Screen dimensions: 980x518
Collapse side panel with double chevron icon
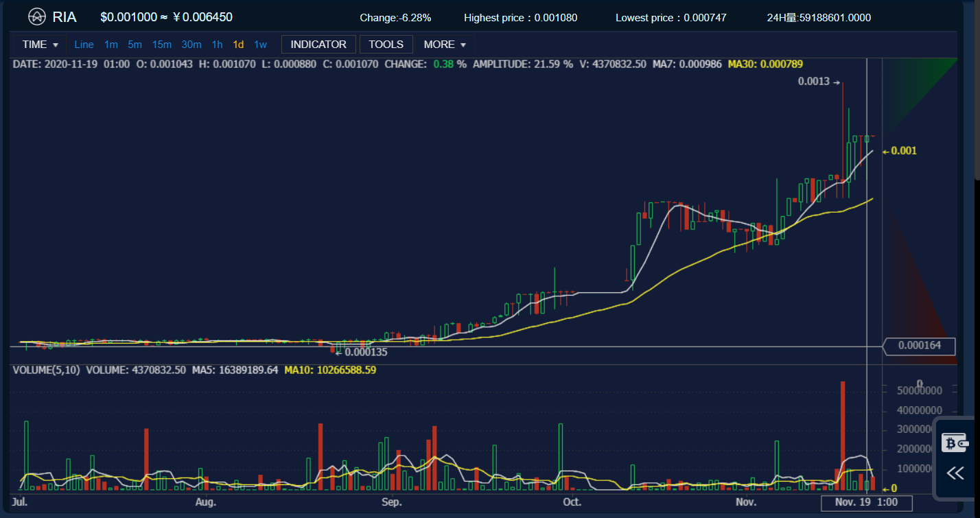pyautogui.click(x=955, y=473)
